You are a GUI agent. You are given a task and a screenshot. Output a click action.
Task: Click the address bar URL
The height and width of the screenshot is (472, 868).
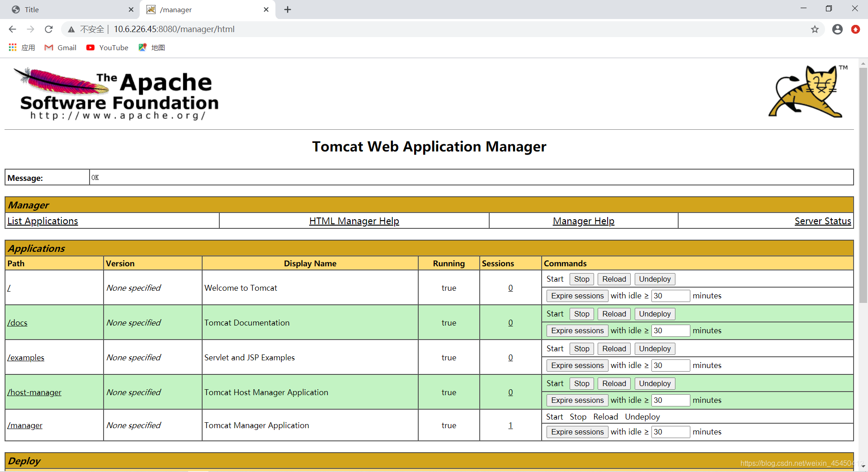point(174,29)
